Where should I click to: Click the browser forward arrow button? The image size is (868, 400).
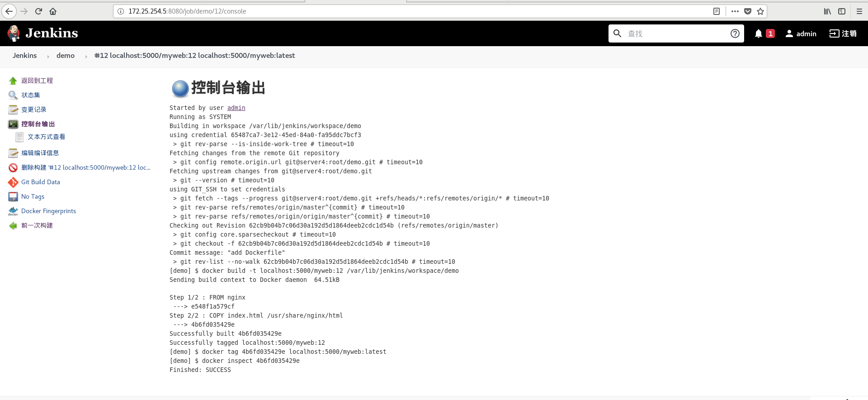pyautogui.click(x=24, y=11)
